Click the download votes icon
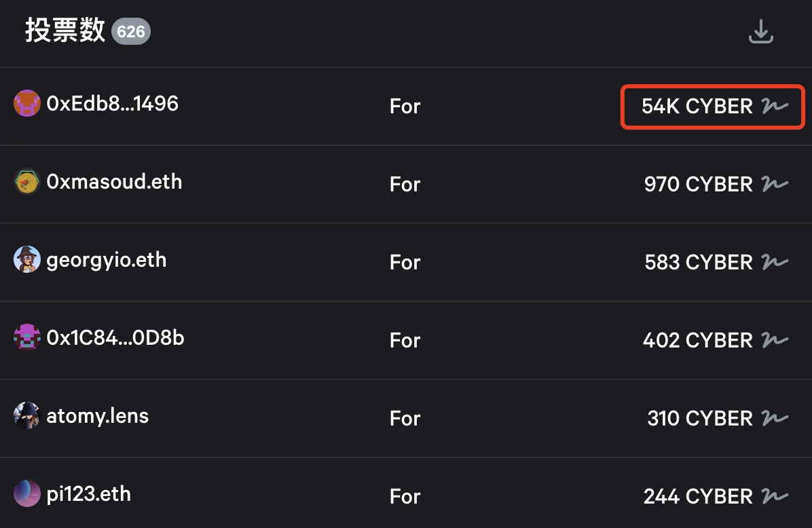 point(760,32)
